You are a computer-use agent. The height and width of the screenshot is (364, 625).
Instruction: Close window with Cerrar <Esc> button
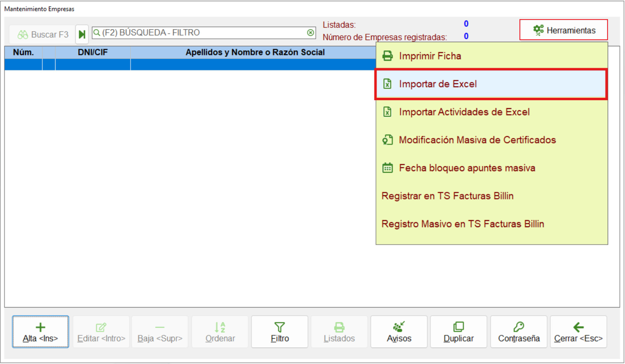(x=578, y=332)
